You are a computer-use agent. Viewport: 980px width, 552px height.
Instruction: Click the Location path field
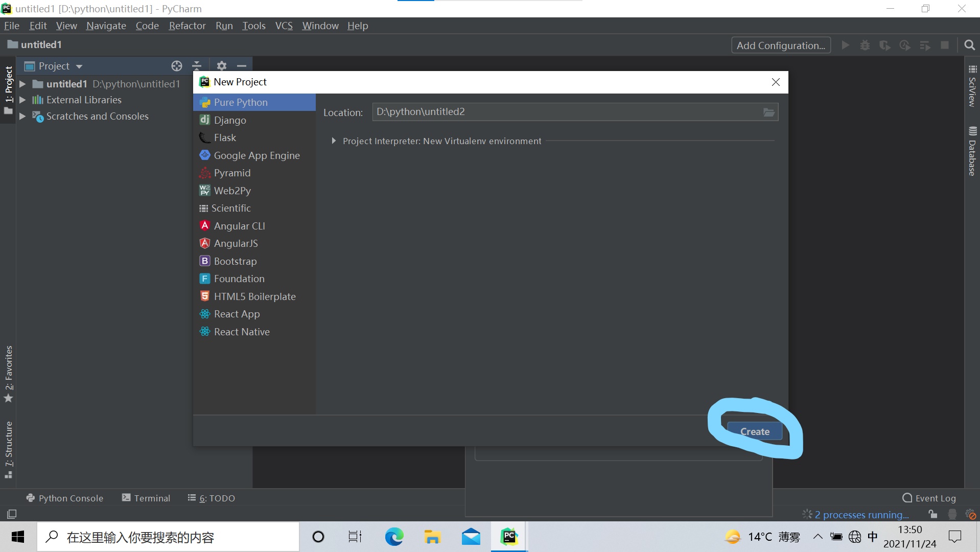pos(562,111)
